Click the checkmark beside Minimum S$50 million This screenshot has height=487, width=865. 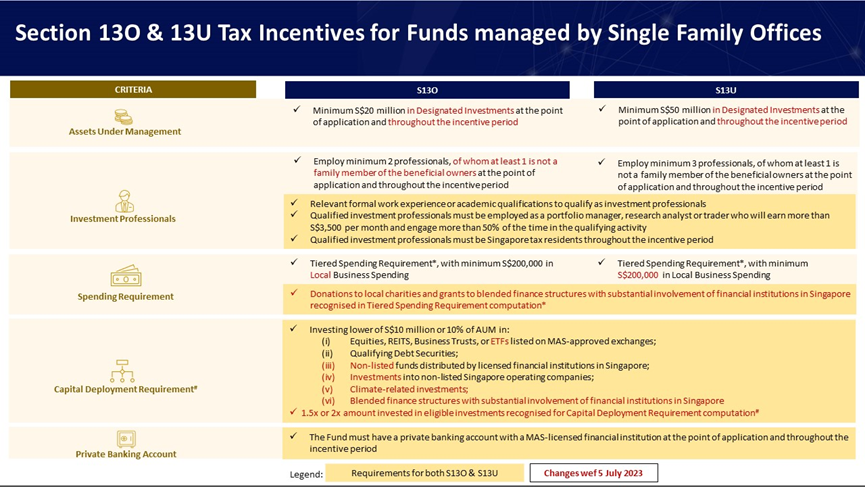pyautogui.click(x=602, y=109)
